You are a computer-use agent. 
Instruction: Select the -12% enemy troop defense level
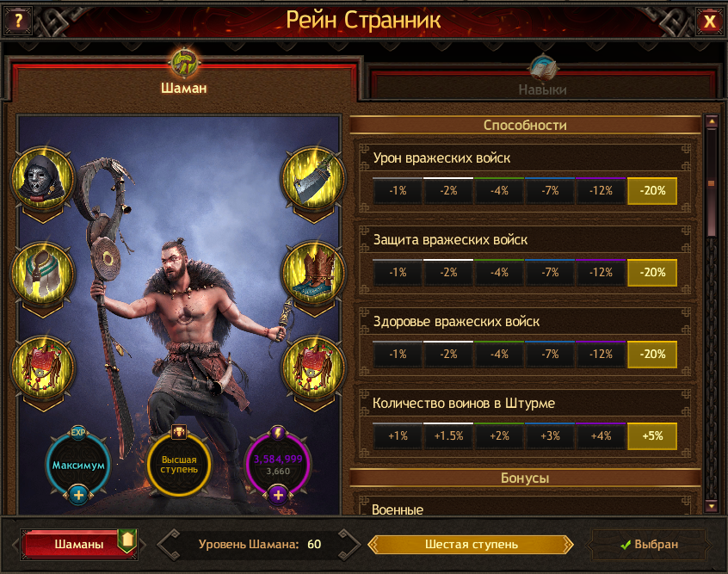tap(601, 273)
